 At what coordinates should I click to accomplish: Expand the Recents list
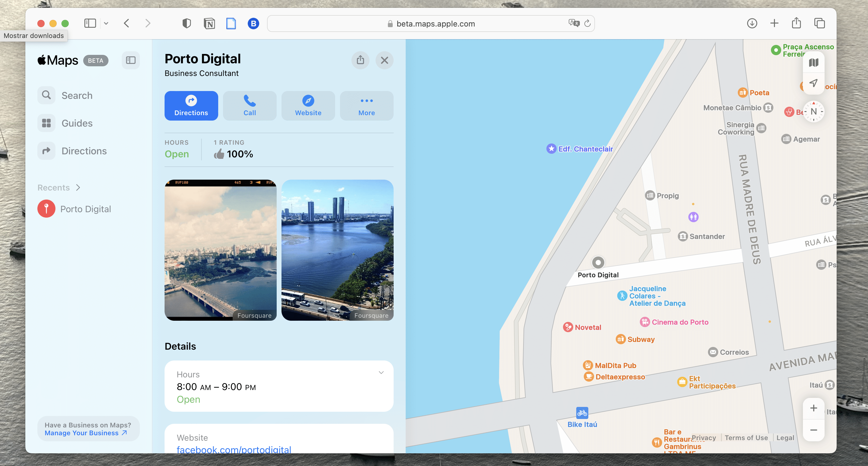[x=78, y=187]
